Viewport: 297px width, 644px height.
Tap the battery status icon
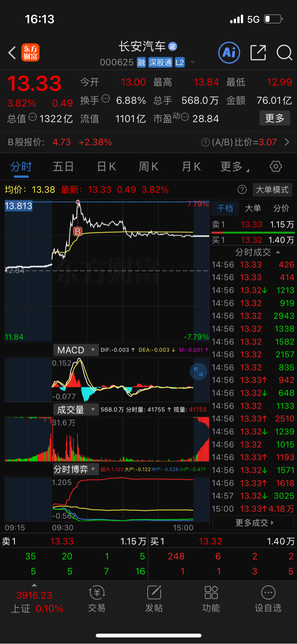pyautogui.click(x=273, y=19)
